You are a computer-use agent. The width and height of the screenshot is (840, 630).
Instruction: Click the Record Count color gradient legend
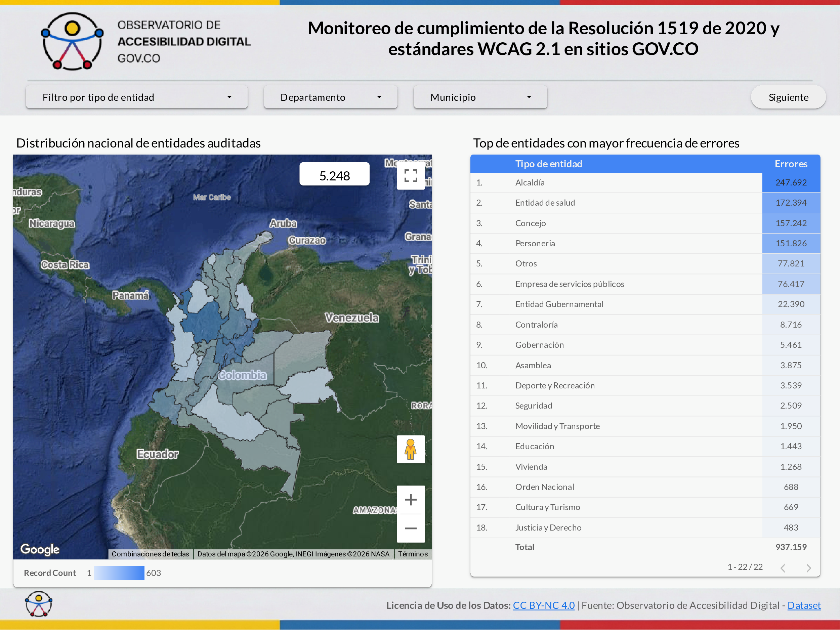click(x=119, y=573)
